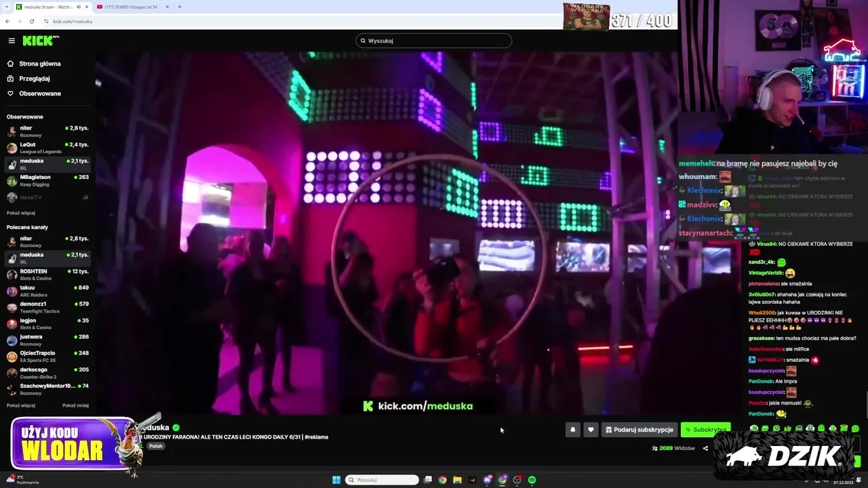Open Przeglądaj in sidebar
The height and width of the screenshot is (488, 868).
pos(28,79)
